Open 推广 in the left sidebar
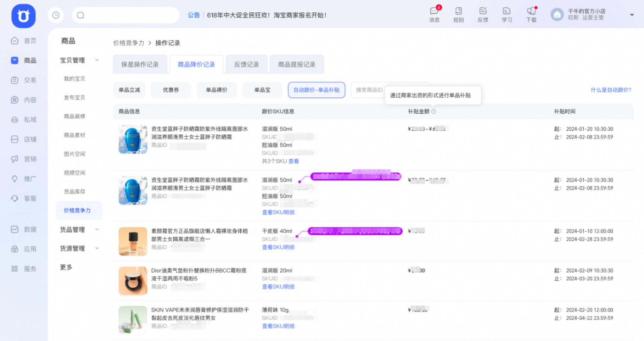 coord(24,179)
